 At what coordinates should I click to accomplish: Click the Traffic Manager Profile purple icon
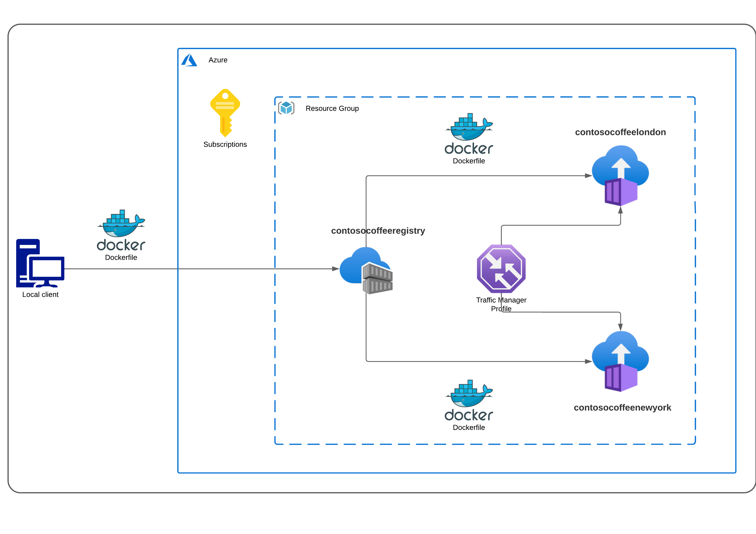pyautogui.click(x=501, y=269)
